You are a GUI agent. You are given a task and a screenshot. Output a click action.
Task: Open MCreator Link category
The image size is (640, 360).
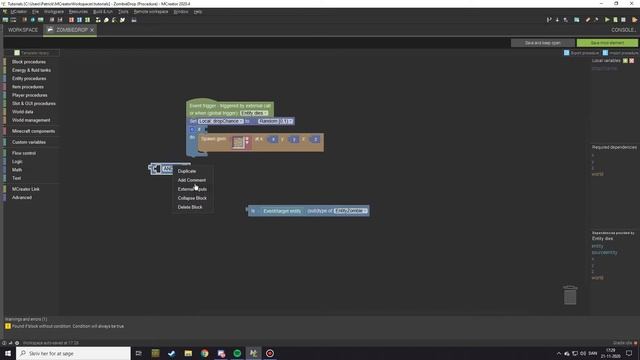click(x=26, y=189)
